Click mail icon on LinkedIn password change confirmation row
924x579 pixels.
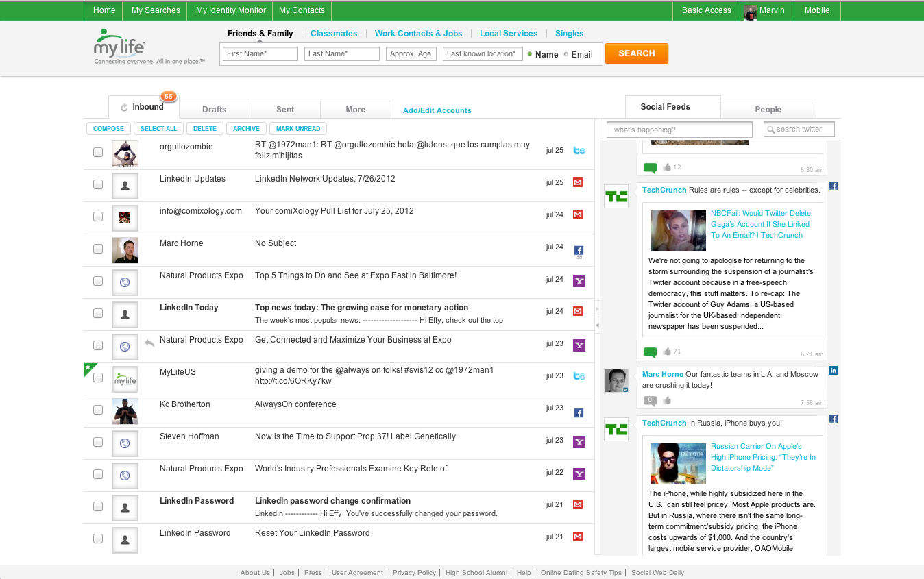pos(578,504)
